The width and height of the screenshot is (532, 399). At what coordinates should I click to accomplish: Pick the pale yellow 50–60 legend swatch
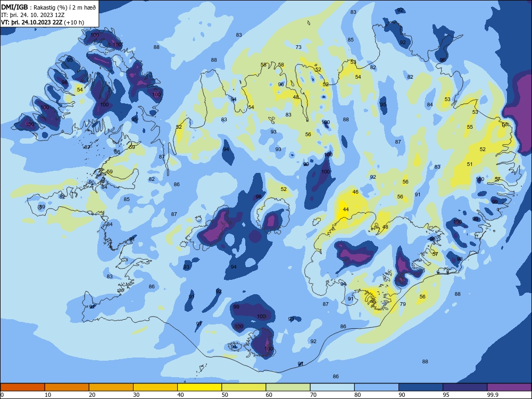(244, 387)
